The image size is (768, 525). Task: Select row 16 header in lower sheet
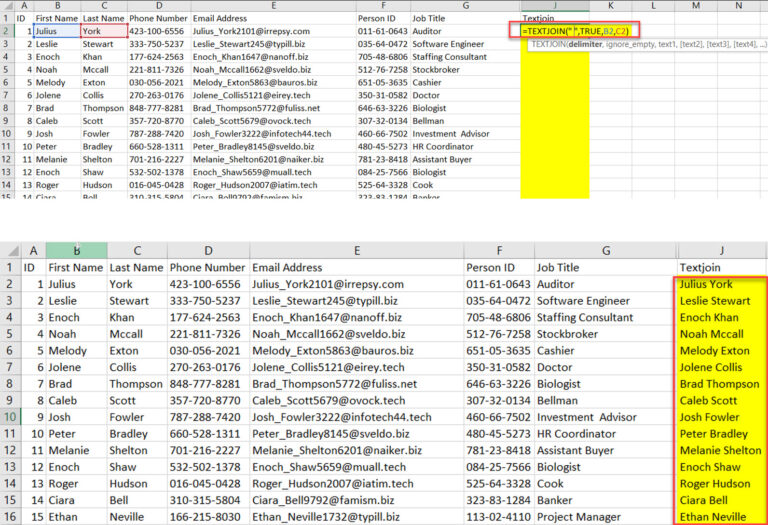pyautogui.click(x=10, y=517)
